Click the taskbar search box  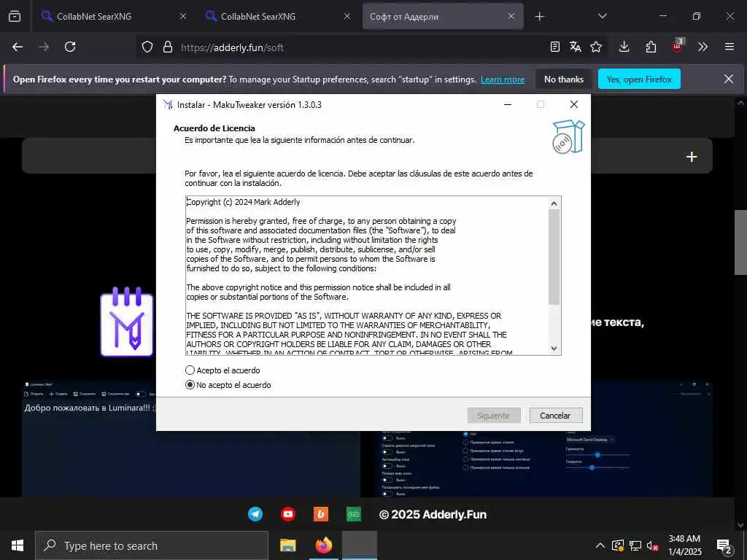pos(152,545)
